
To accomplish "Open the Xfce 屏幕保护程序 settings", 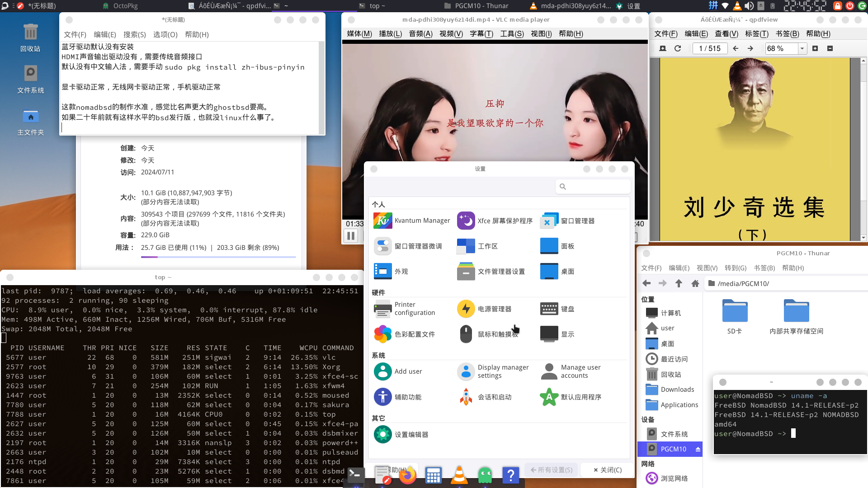I will pyautogui.click(x=495, y=221).
